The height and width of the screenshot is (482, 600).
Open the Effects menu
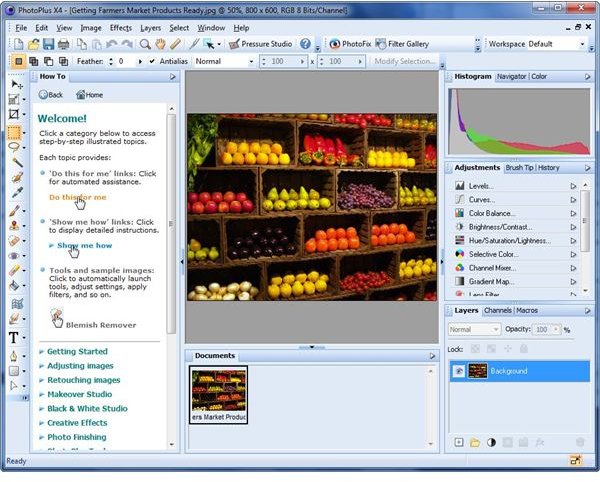tap(121, 28)
